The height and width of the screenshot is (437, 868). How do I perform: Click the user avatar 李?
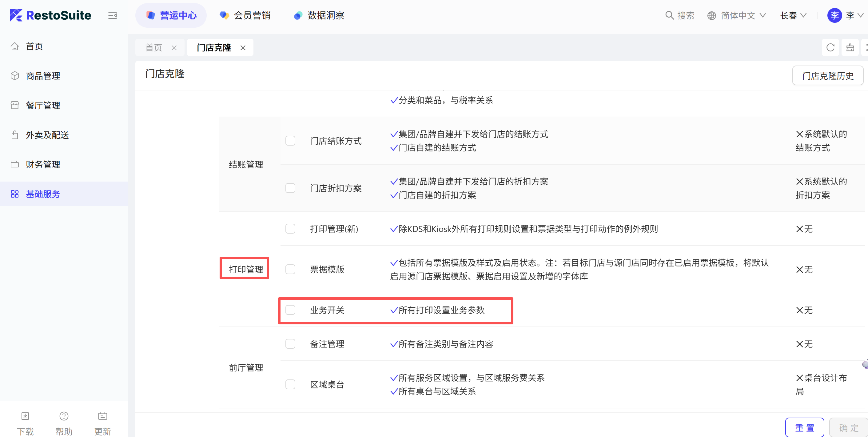point(834,15)
